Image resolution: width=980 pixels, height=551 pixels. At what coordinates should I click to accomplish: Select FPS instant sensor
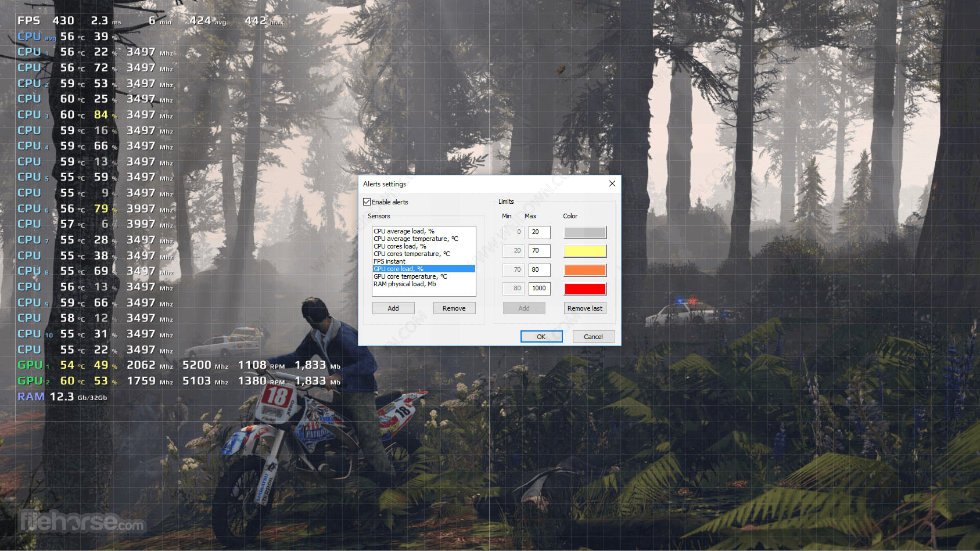click(389, 261)
